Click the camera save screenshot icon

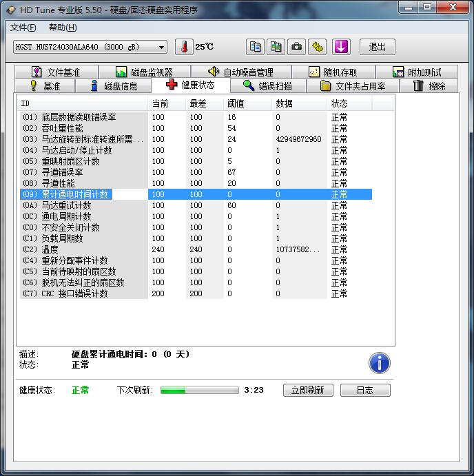(x=296, y=47)
